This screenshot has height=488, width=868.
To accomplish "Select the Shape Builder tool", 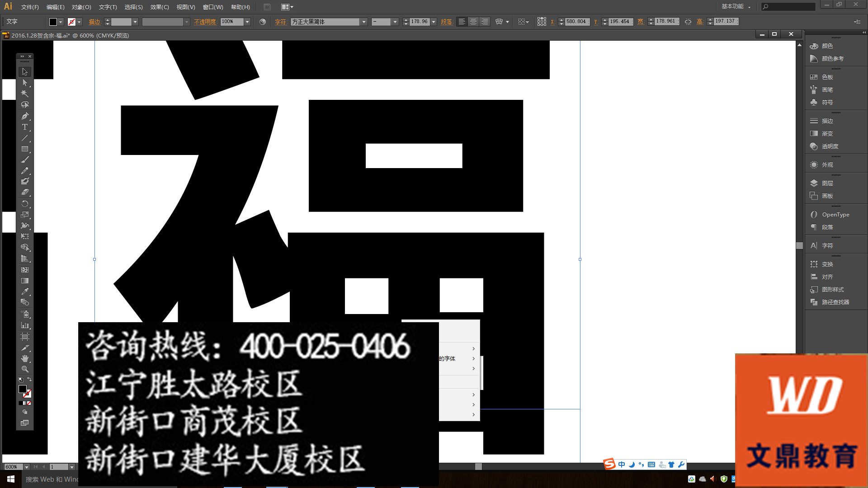I will point(25,247).
